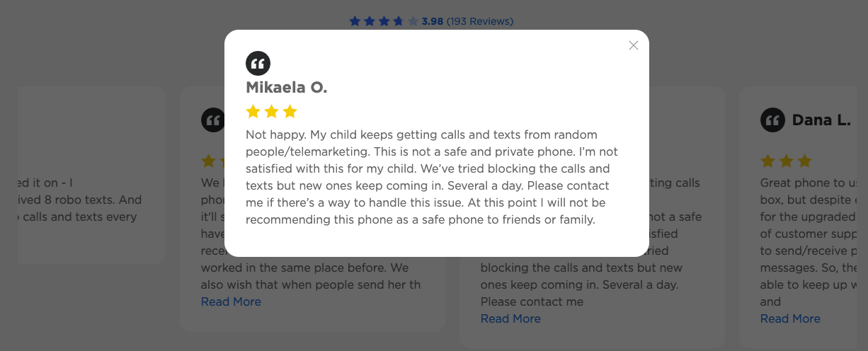The width and height of the screenshot is (868, 351).
Task: Click the half-filled fourth star in overall rating
Action: tap(399, 21)
